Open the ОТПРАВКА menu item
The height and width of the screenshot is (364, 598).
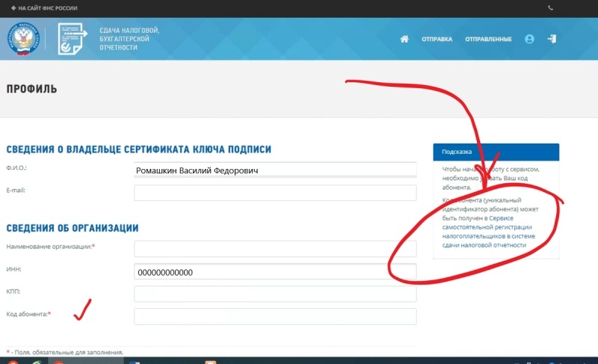[x=437, y=39]
